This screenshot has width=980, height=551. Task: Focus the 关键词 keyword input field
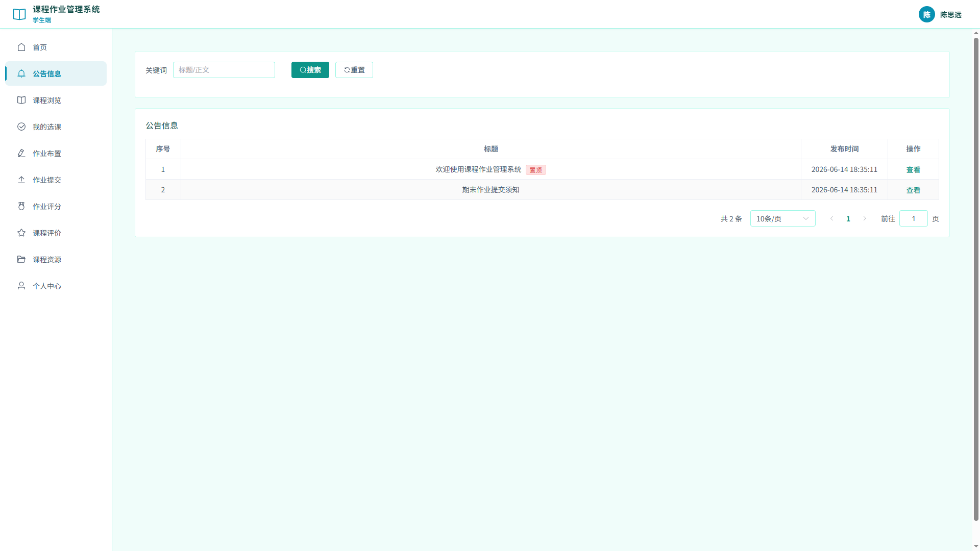(224, 70)
